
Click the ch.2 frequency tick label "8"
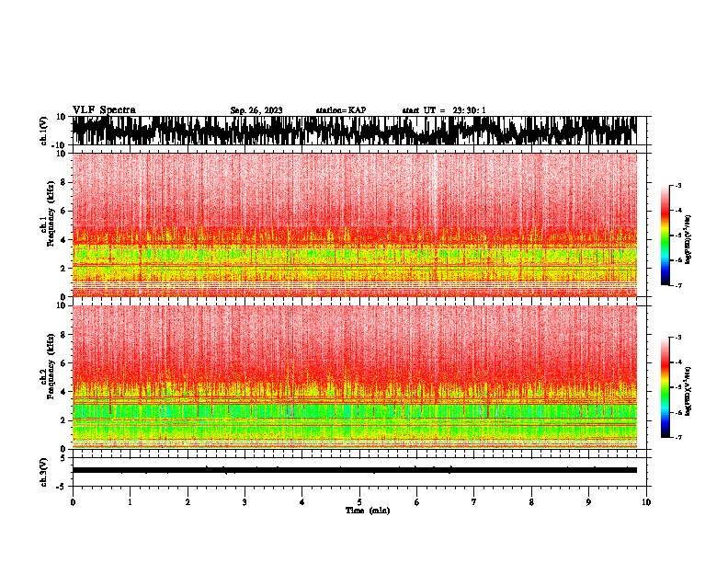click(63, 335)
